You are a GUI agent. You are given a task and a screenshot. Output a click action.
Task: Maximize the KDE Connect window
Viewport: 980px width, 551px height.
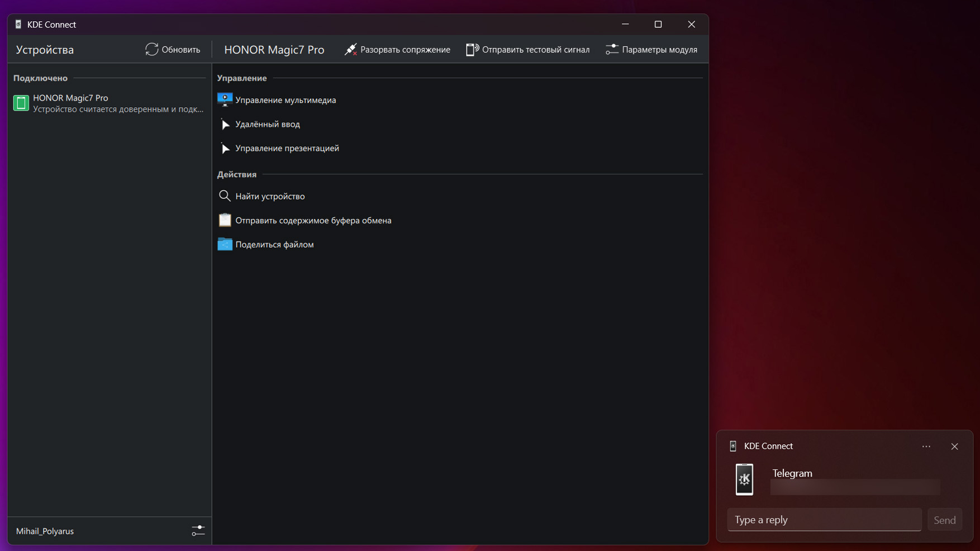658,24
